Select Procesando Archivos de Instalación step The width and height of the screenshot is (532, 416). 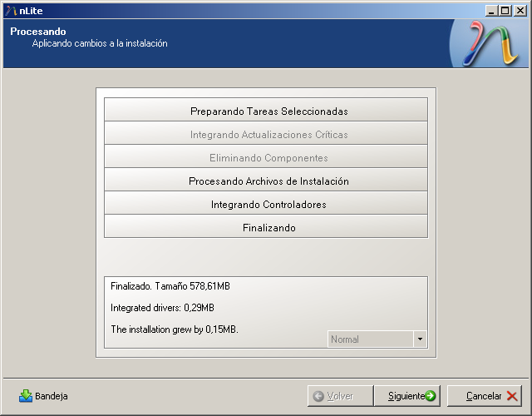coord(266,180)
